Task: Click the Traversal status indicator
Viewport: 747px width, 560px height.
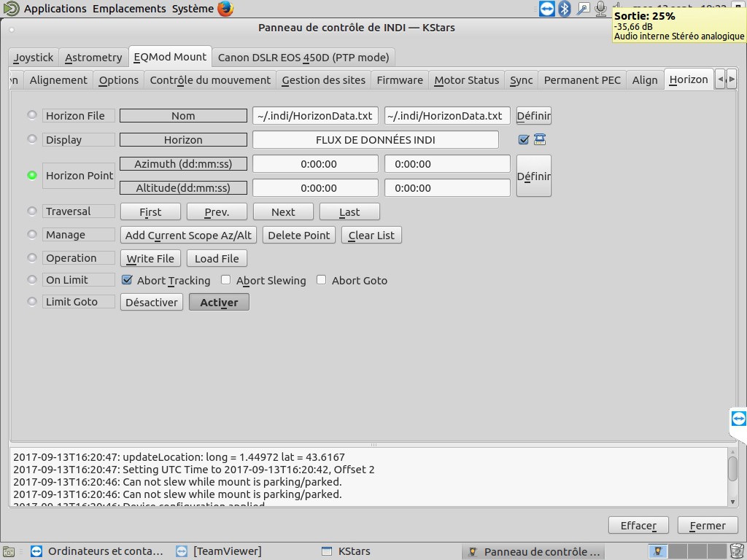Action: 32,211
